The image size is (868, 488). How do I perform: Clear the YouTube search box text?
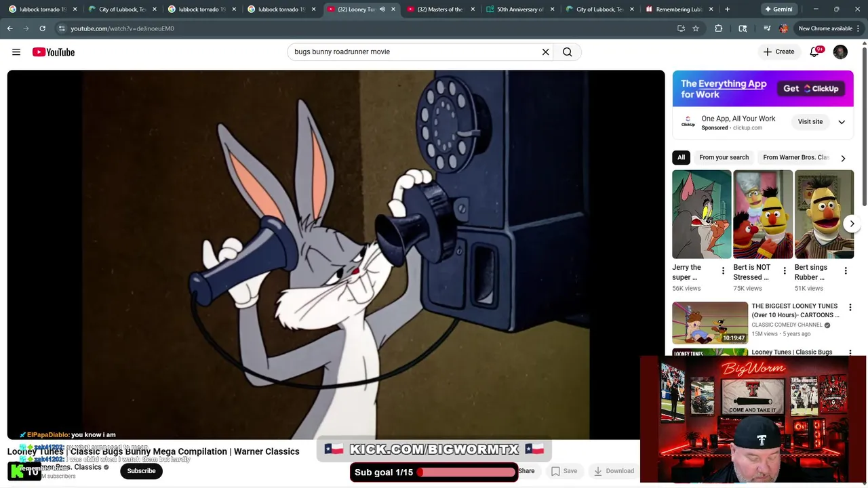[545, 52]
